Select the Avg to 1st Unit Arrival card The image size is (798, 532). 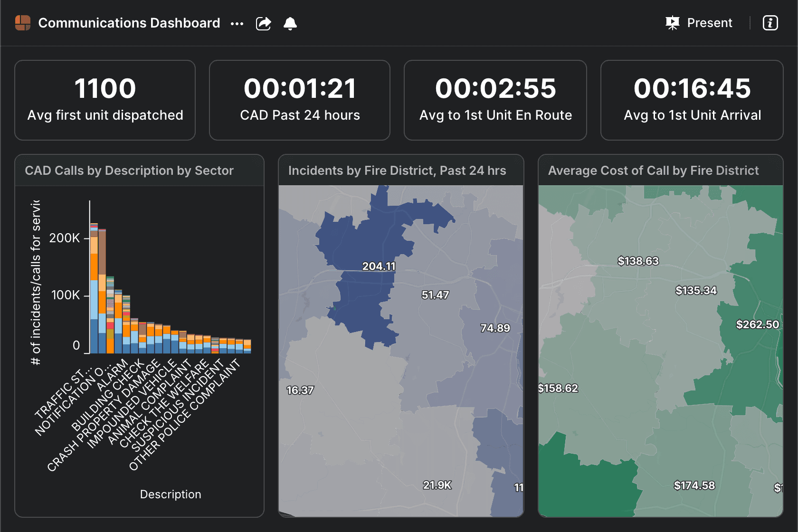pos(692,100)
